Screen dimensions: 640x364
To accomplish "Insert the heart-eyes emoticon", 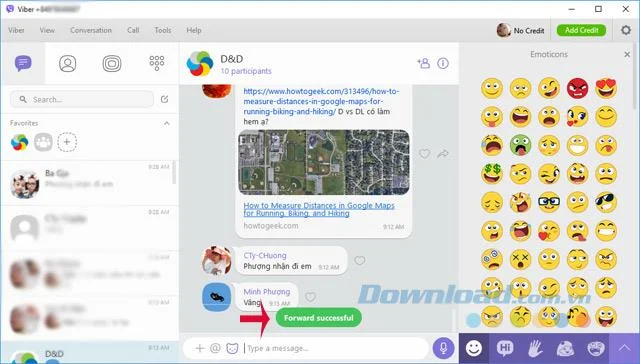I will coord(606,88).
